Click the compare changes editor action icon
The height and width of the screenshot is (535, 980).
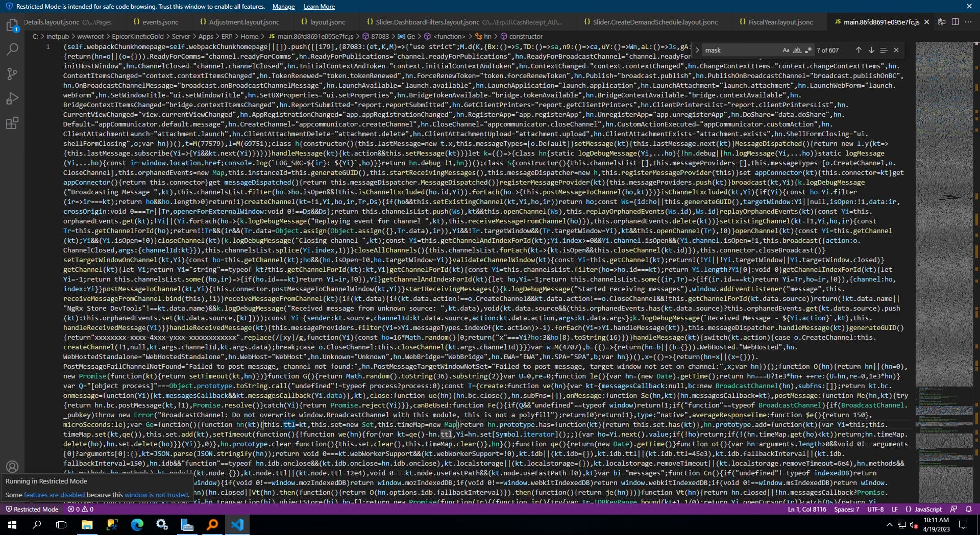point(942,22)
